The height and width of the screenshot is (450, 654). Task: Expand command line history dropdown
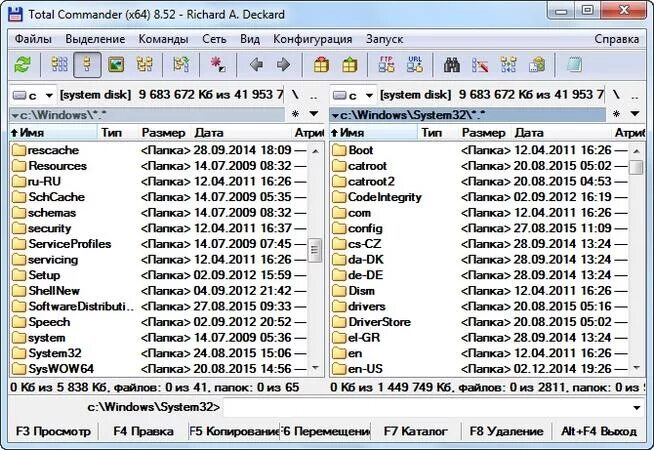tap(636, 407)
